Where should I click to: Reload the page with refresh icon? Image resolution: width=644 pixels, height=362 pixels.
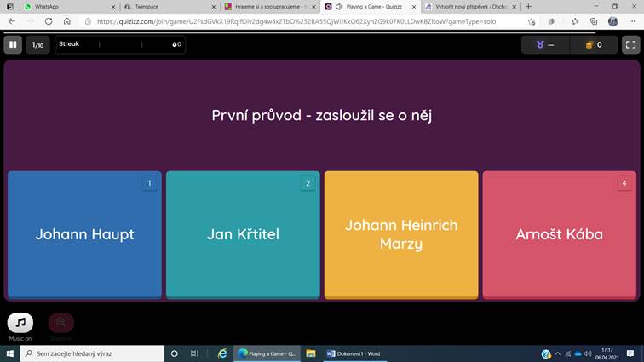point(49,21)
